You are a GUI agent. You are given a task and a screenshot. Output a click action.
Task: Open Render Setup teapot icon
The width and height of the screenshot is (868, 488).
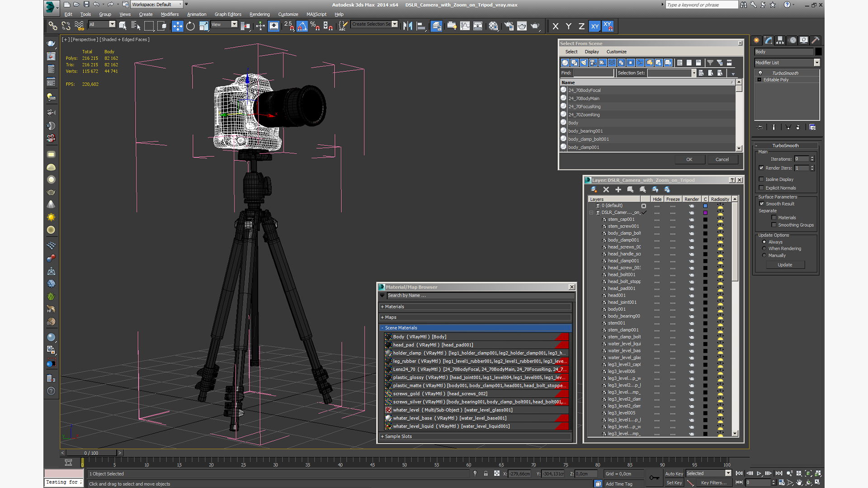click(509, 26)
